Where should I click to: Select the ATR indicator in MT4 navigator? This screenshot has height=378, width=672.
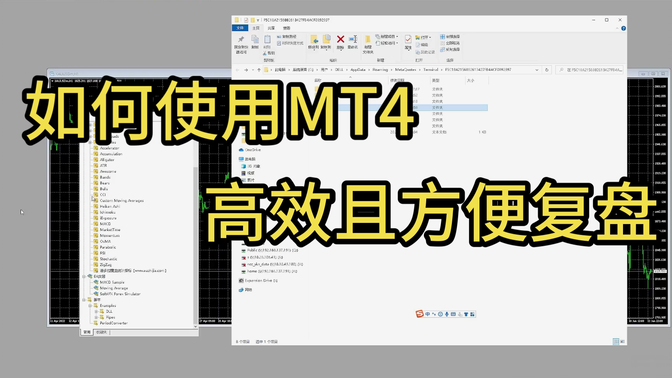tap(100, 165)
